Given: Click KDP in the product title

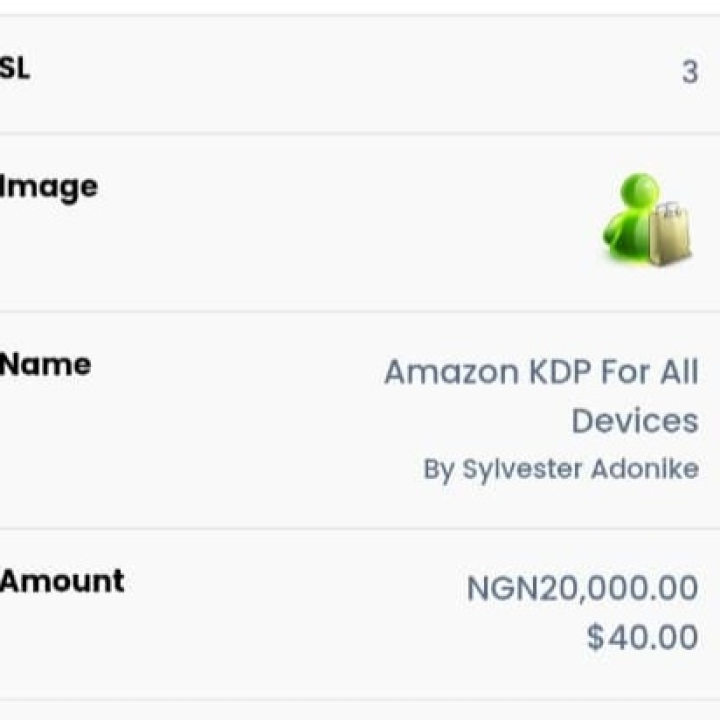Looking at the screenshot, I should point(560,371).
